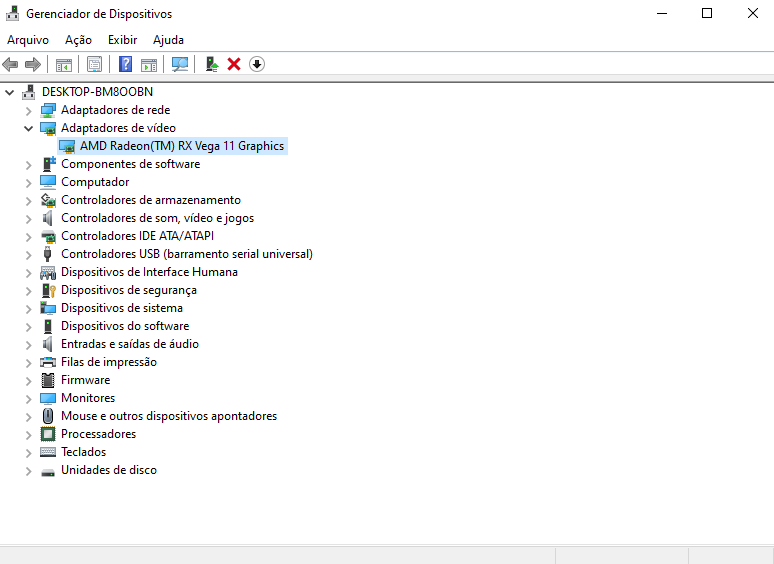Click the DESKTOP-BM8OOBN computer icon in the tree
The image size is (774, 564).
tap(29, 92)
